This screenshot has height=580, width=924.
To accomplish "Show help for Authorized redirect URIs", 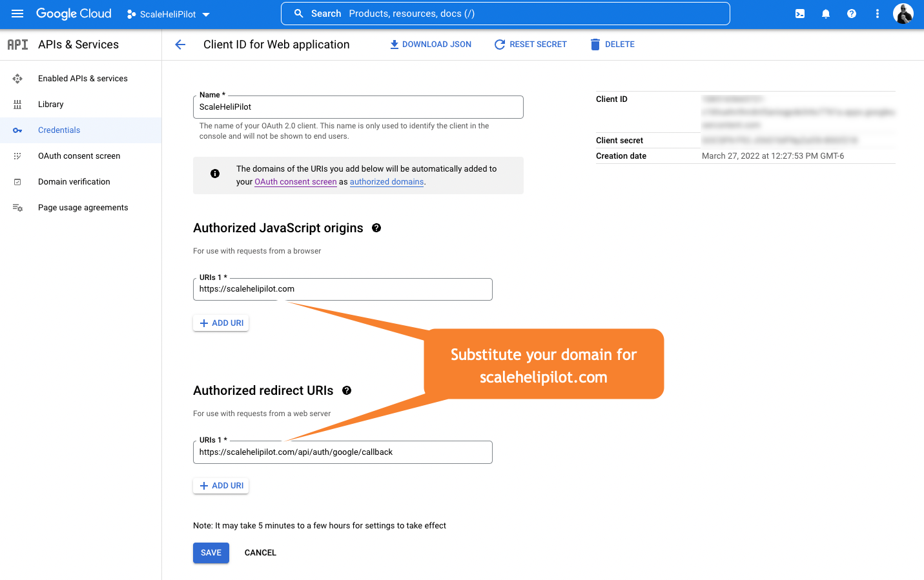I will (x=347, y=390).
